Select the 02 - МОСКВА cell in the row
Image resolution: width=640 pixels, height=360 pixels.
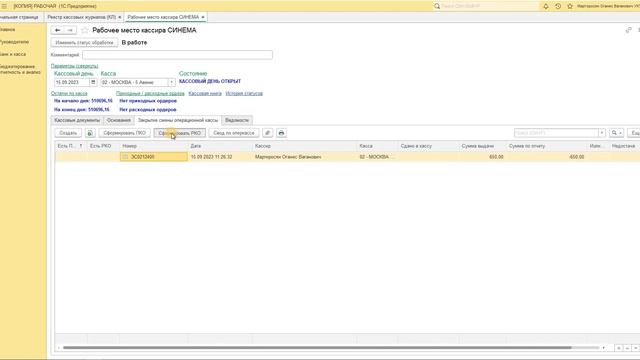tap(377, 157)
